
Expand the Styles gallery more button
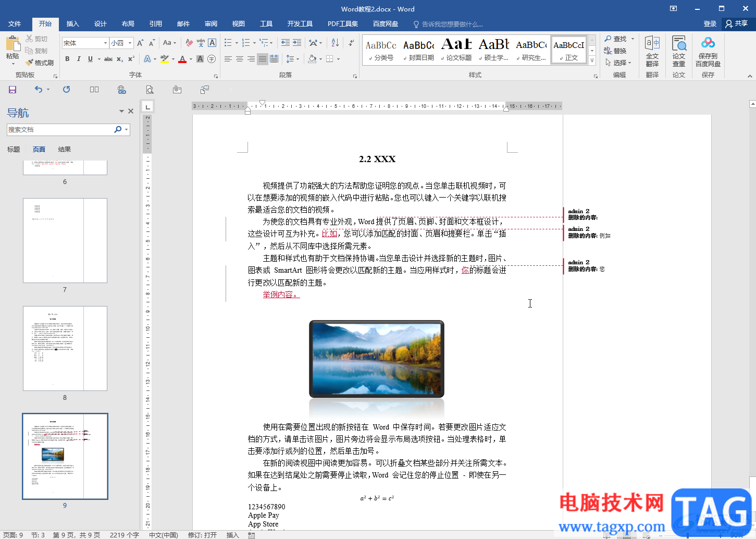(x=592, y=61)
